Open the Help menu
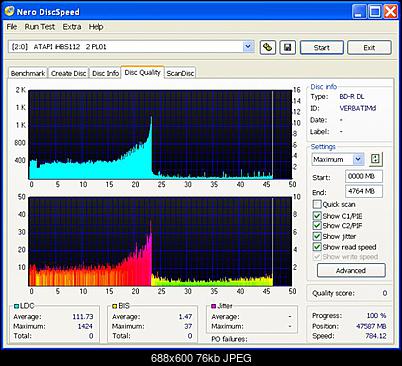Image resolution: width=402 pixels, height=366 pixels. (x=96, y=27)
